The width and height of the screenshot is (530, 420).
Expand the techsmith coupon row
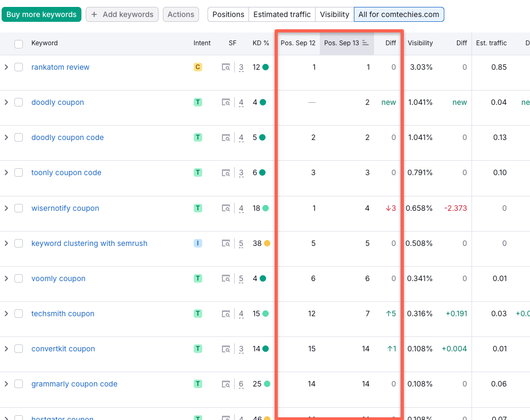pos(6,314)
